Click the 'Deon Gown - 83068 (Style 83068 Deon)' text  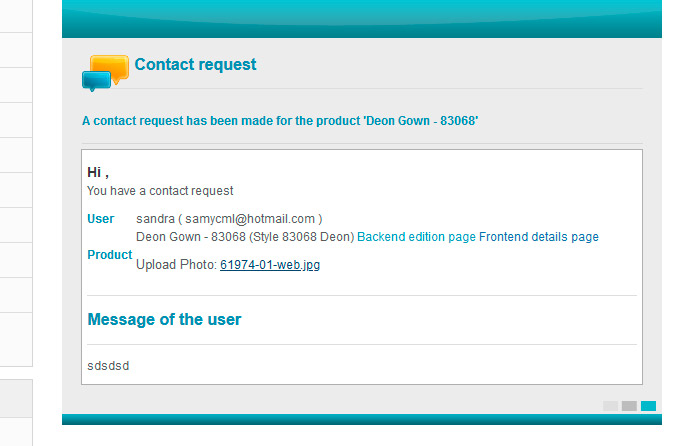tap(245, 237)
